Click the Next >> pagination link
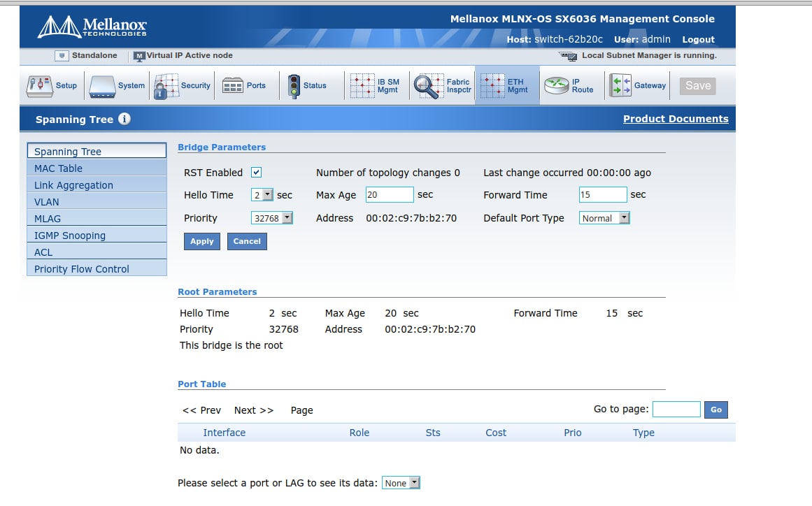The image size is (812, 506). [x=254, y=410]
